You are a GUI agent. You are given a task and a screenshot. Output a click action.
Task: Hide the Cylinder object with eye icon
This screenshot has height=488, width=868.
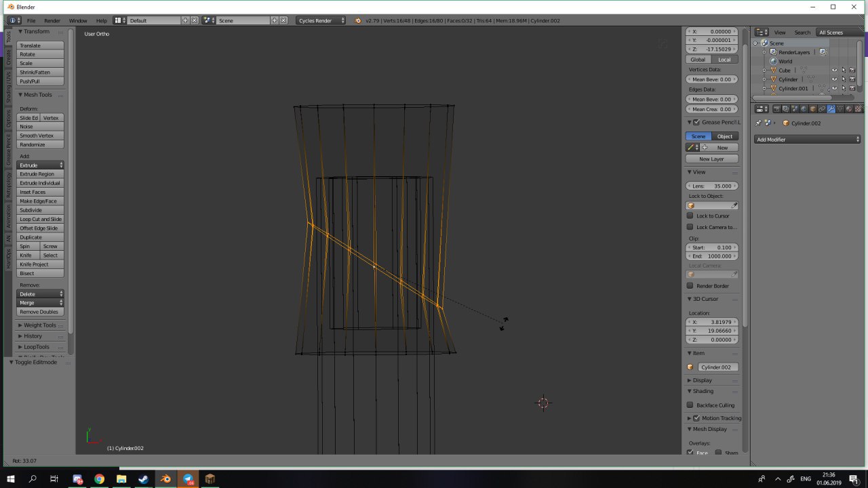pyautogui.click(x=834, y=79)
